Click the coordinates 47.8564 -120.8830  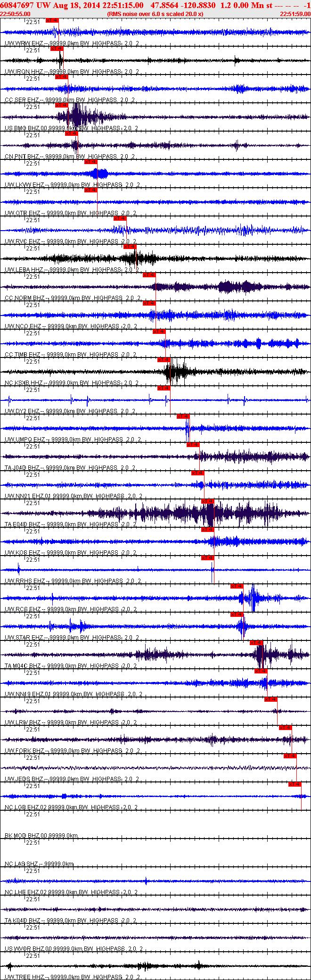coord(183,5)
